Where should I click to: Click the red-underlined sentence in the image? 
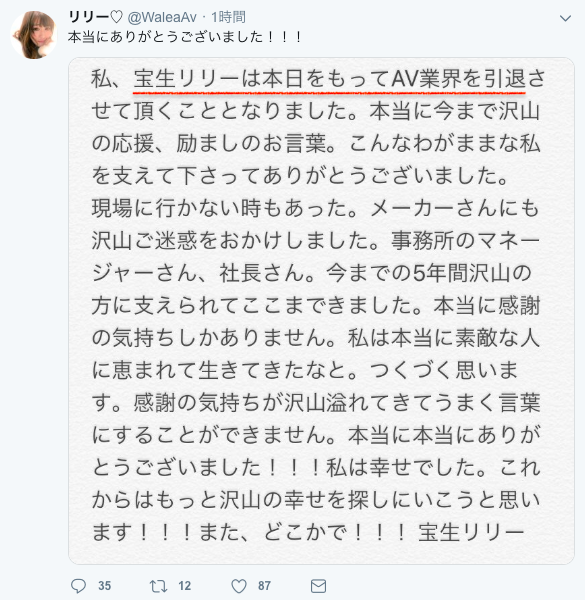point(329,79)
